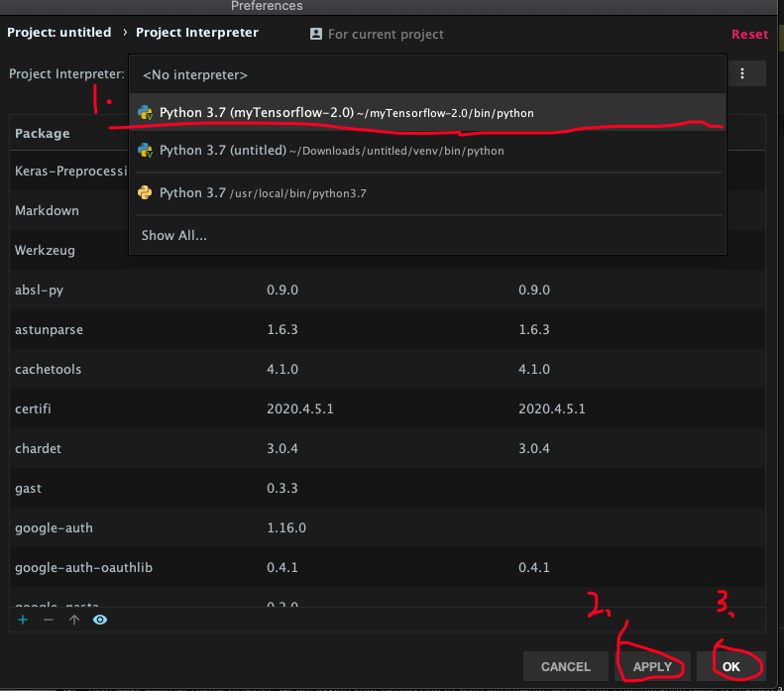Screen dimensions: 784x691
Task: Select the gast package row
Action: click(x=388, y=488)
